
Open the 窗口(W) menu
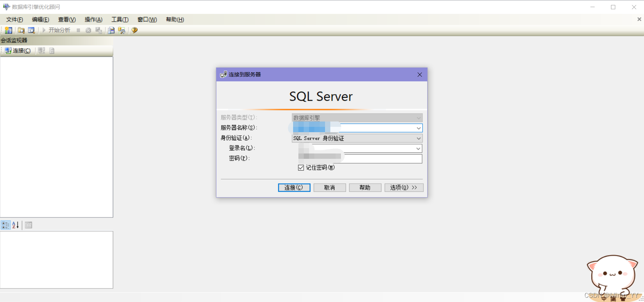point(147,20)
